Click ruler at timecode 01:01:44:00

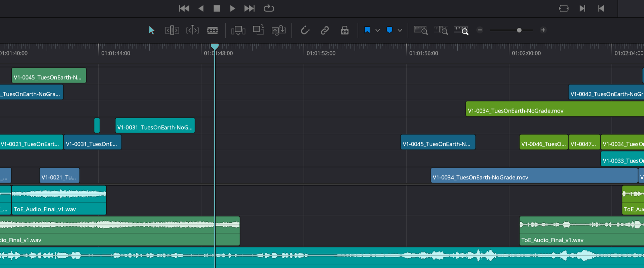116,53
